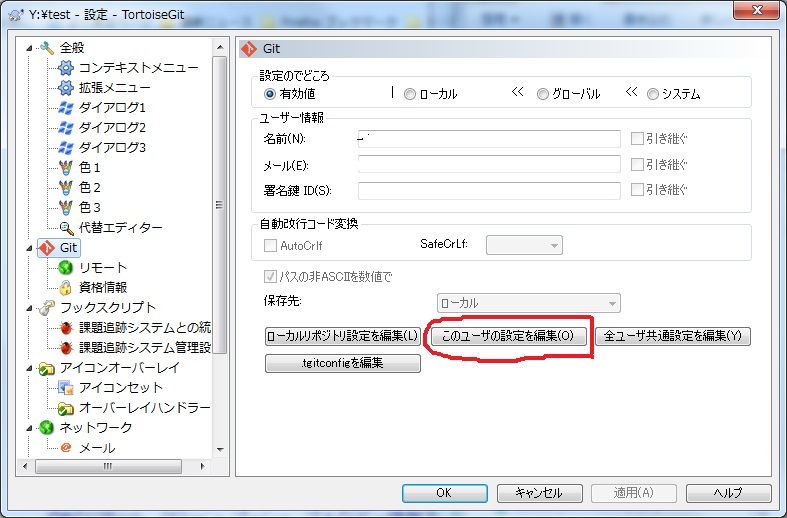Viewport: 787px width, 518px height.
Task: Click the window icon for ダイアログ1
Action: (66, 107)
